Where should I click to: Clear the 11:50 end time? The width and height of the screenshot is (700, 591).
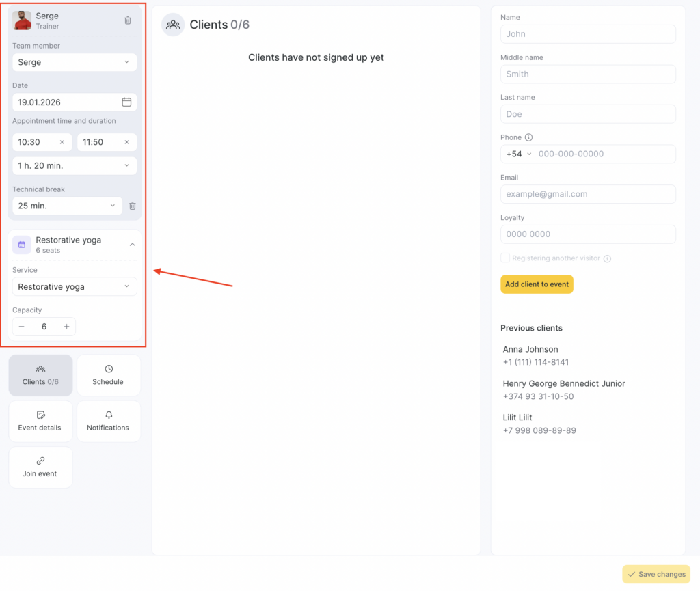click(x=126, y=142)
